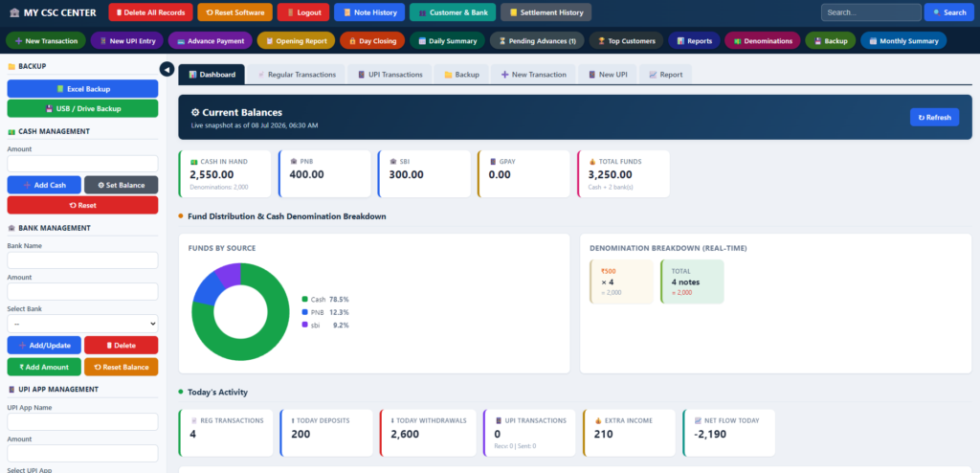
Task: Select the Total Funds card
Action: tap(623, 173)
